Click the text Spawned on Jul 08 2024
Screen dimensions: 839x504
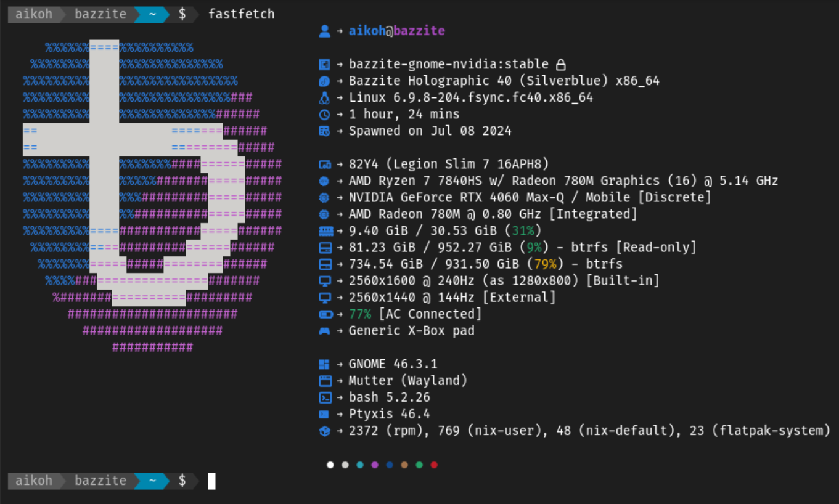(430, 131)
